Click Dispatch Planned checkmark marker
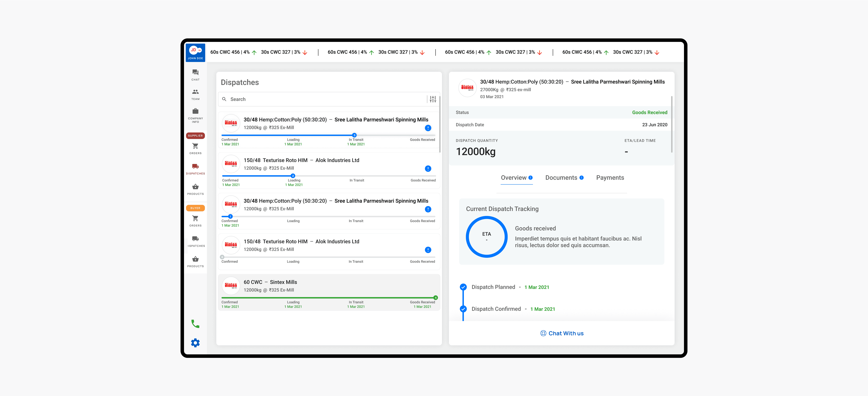 pos(463,287)
